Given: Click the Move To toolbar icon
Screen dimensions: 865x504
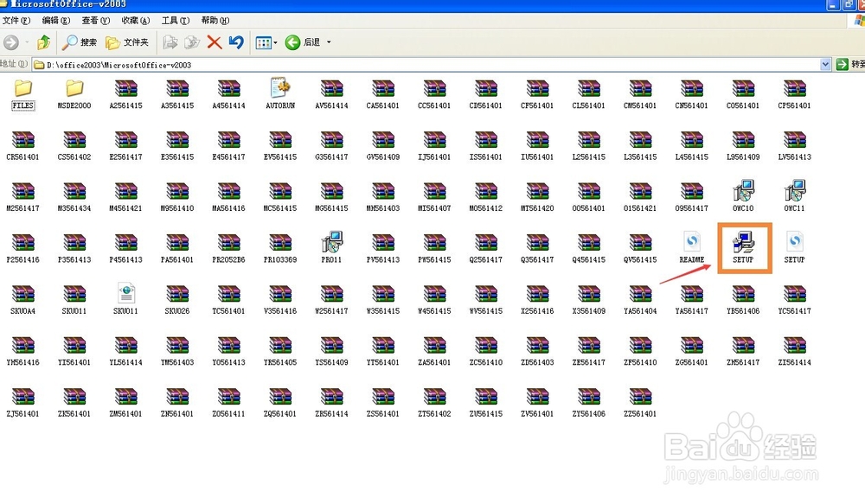Looking at the screenshot, I should pyautogui.click(x=170, y=41).
